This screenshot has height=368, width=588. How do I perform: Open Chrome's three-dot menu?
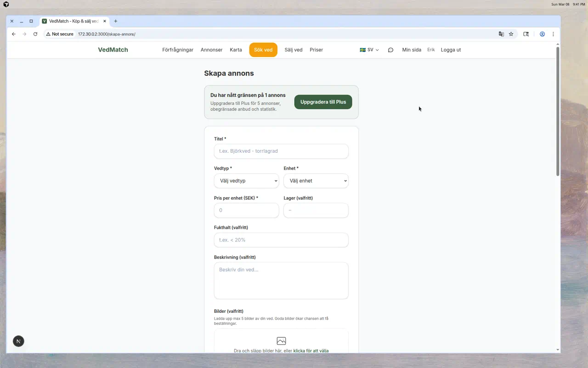[x=553, y=34]
